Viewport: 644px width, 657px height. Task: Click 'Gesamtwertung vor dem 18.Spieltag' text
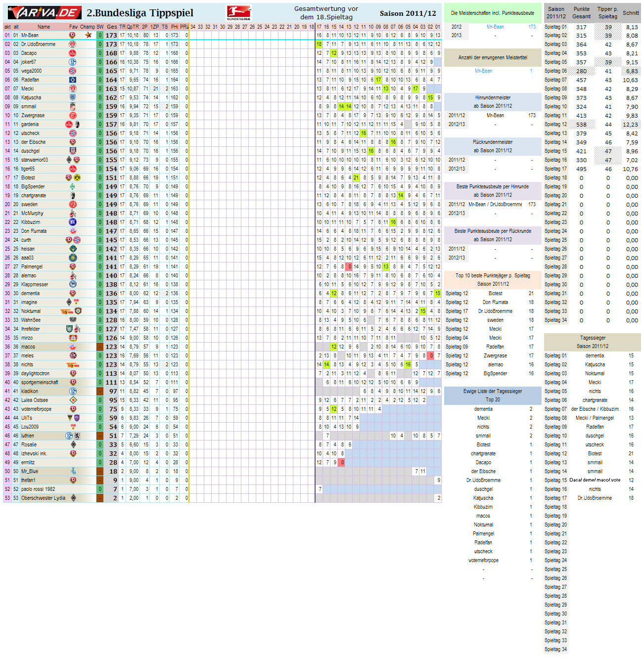[326, 13]
